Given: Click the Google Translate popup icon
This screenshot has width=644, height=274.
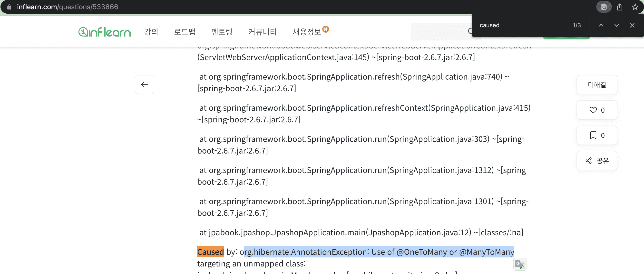Looking at the screenshot, I should coord(520,264).
